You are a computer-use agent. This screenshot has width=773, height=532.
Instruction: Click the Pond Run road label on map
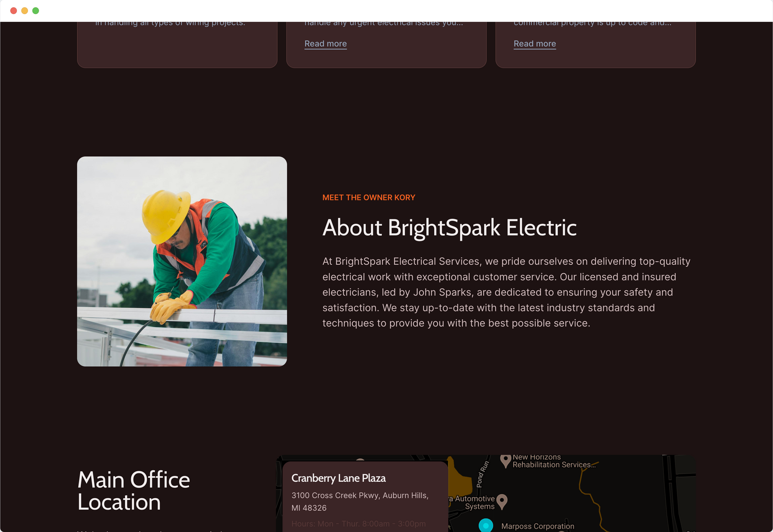(483, 473)
